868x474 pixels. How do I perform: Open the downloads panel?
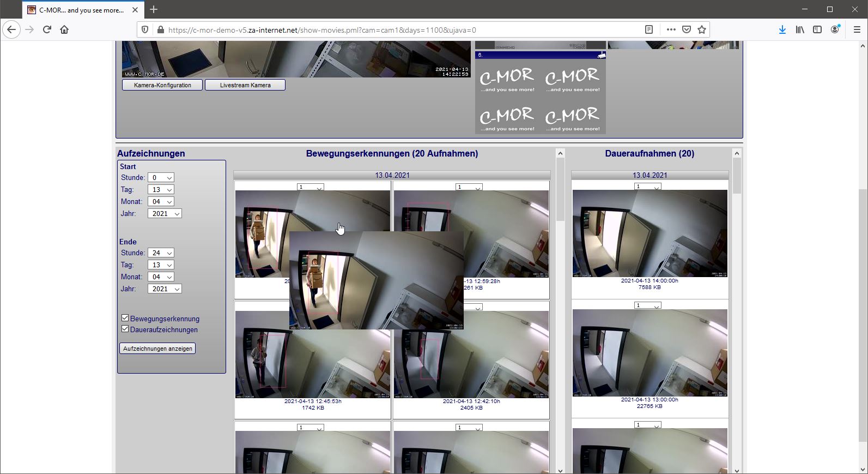tap(782, 30)
